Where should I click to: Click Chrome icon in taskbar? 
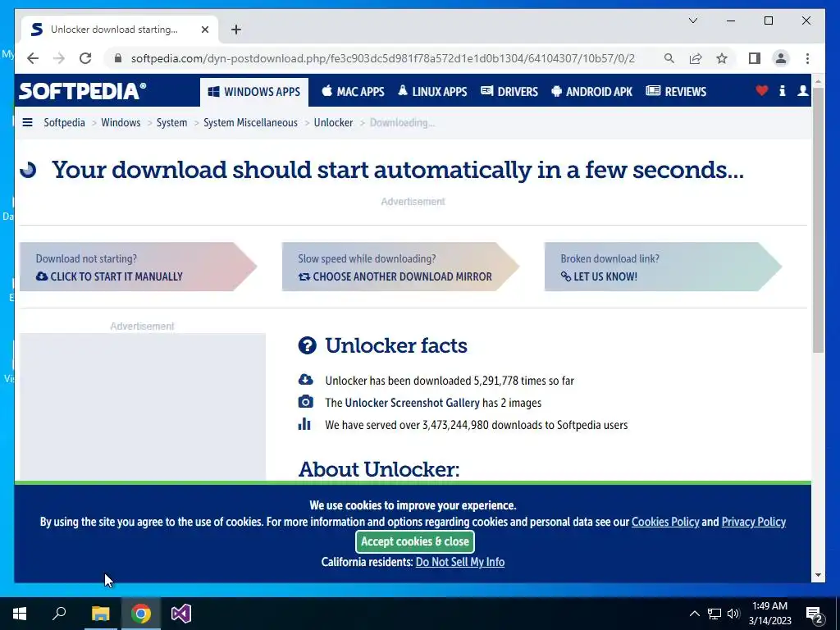(141, 614)
